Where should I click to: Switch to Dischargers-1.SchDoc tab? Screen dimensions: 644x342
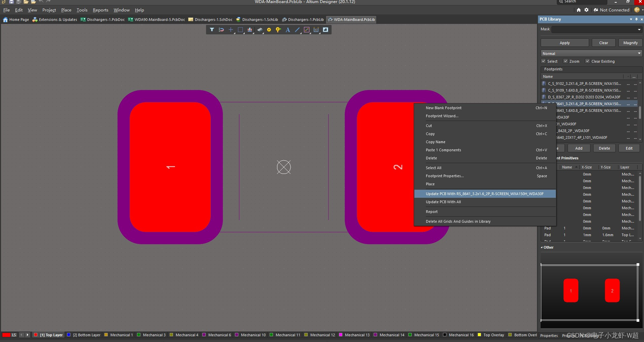(210, 20)
